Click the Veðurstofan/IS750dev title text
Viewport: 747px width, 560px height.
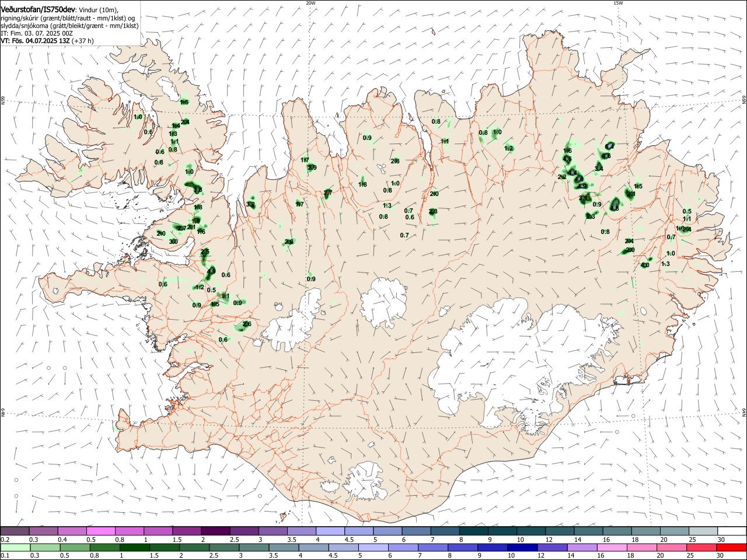[x=38, y=10]
